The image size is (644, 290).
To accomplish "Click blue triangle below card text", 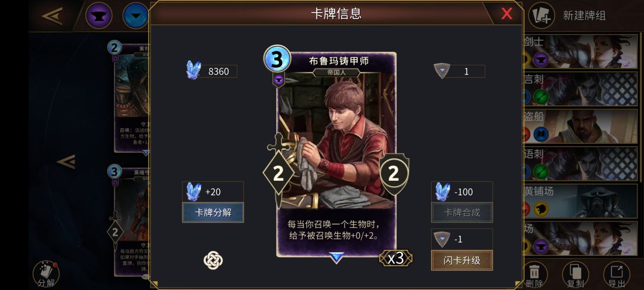I will click(336, 258).
